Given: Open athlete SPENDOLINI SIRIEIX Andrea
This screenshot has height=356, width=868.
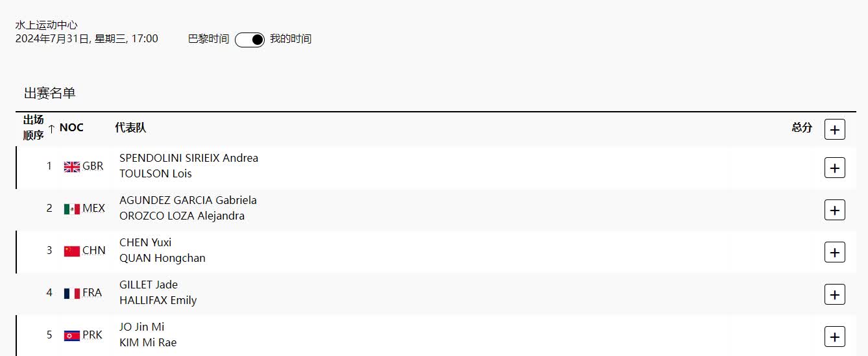Looking at the screenshot, I should pyautogui.click(x=189, y=158).
